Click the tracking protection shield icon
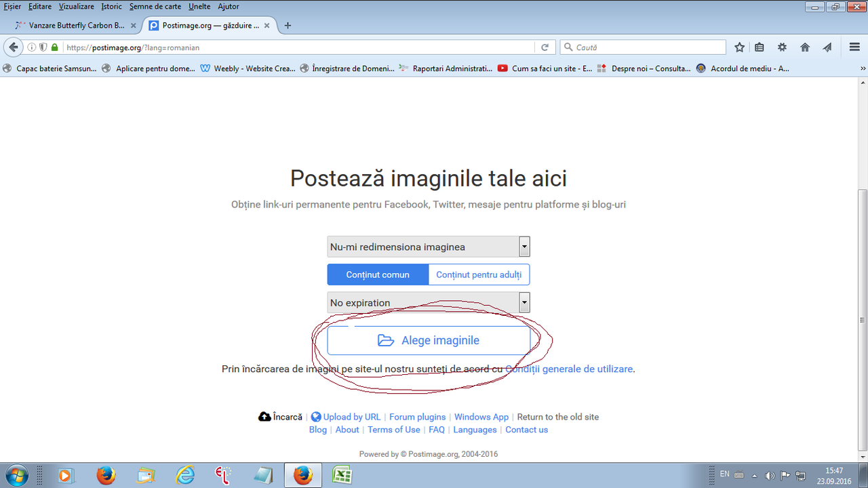Viewport: 868px width, 488px height. [x=43, y=47]
